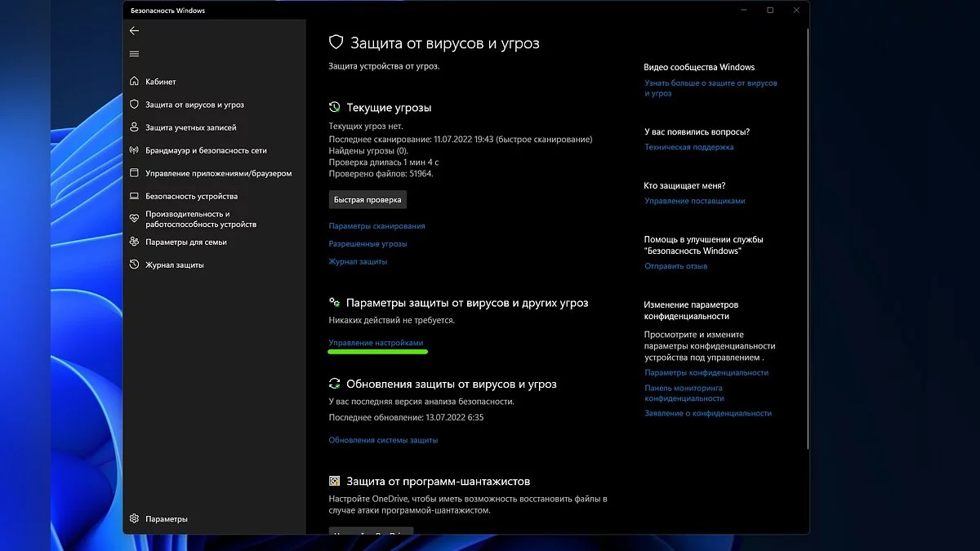Open Панель мониторинга конфиденциальности link

(684, 393)
